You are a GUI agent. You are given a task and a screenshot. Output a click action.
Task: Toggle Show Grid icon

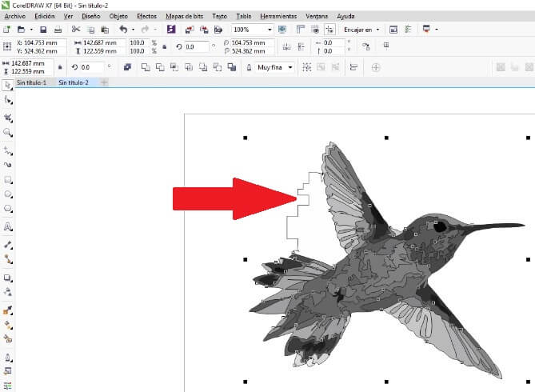click(x=315, y=30)
